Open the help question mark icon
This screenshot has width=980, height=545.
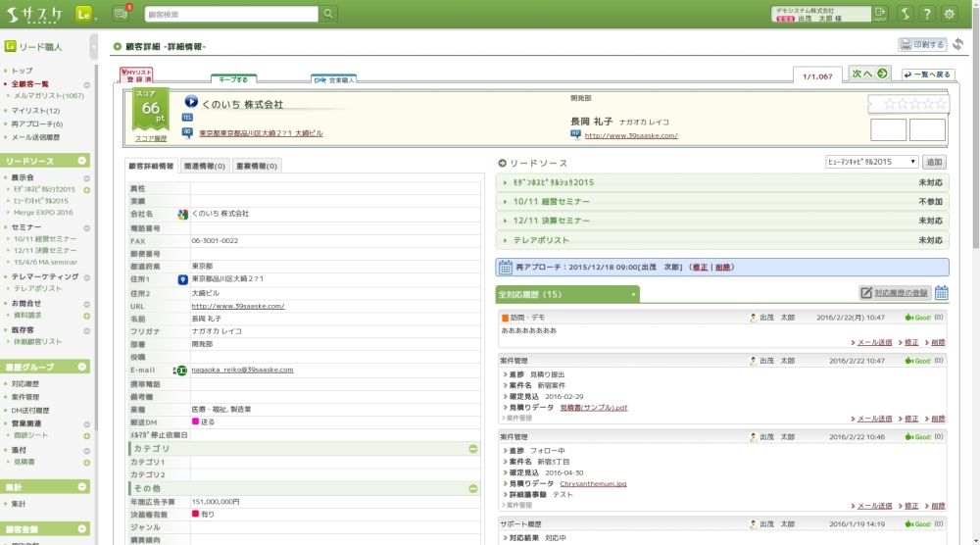click(x=927, y=14)
